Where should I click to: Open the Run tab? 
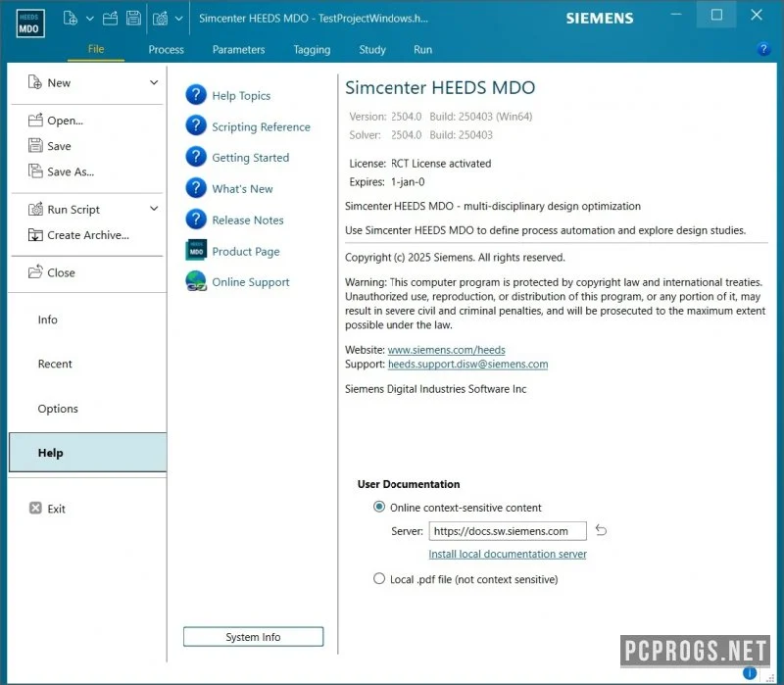[423, 50]
